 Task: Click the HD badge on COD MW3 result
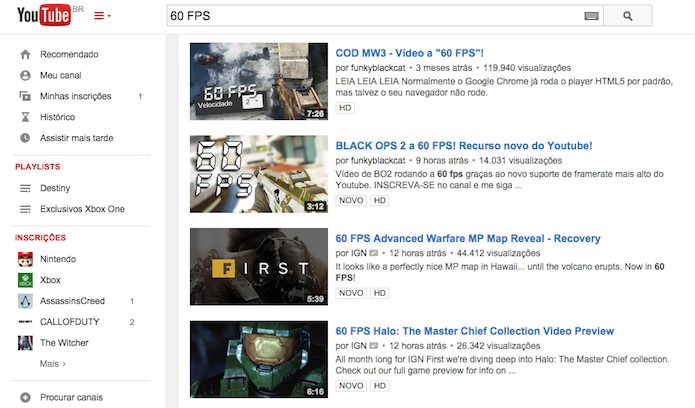pos(345,108)
